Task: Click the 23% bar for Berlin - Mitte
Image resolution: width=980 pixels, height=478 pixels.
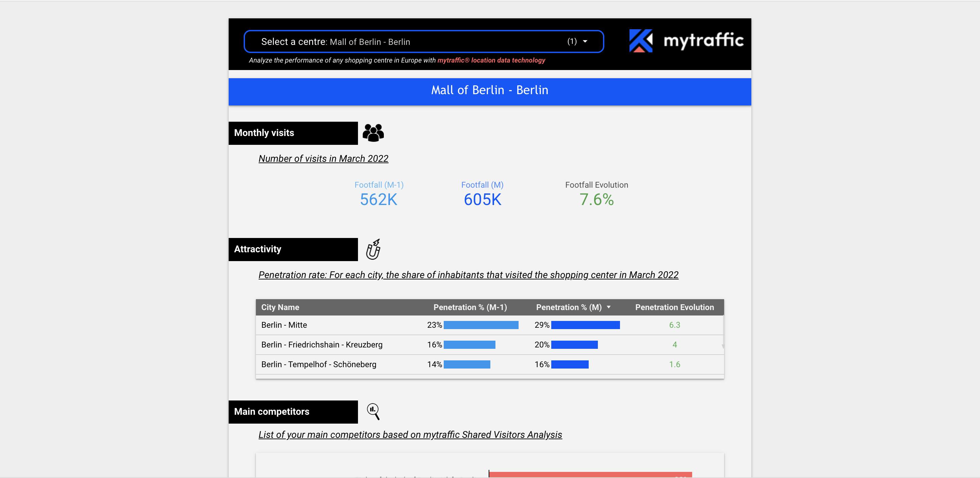Action: click(481, 325)
